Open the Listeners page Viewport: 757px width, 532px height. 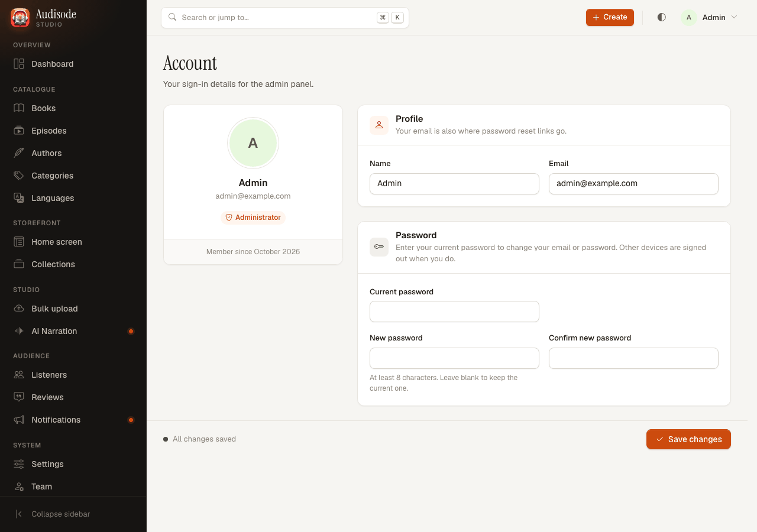pos(73,375)
